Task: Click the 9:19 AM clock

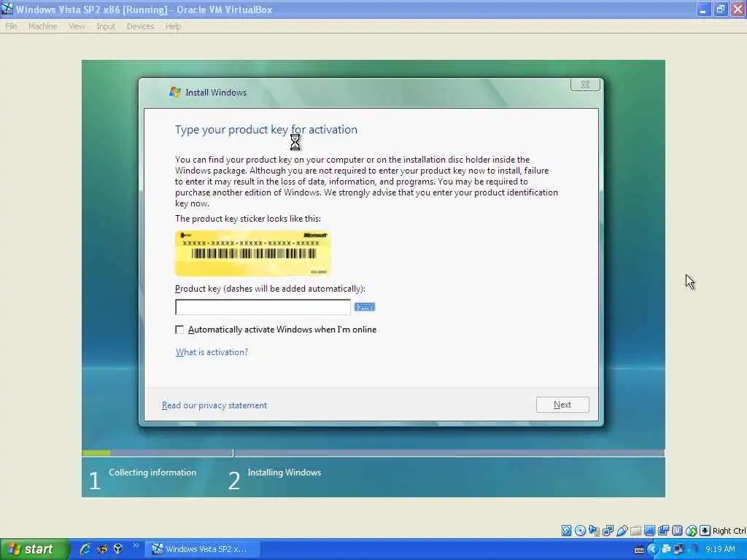Action: (x=720, y=549)
